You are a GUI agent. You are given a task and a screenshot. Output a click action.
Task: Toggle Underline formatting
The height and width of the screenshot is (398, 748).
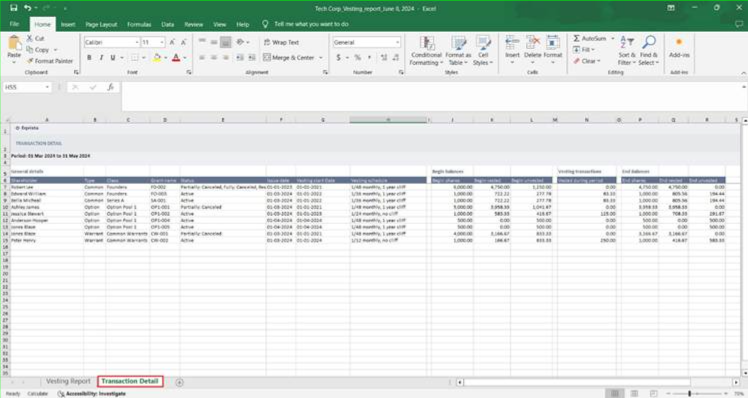tap(113, 58)
